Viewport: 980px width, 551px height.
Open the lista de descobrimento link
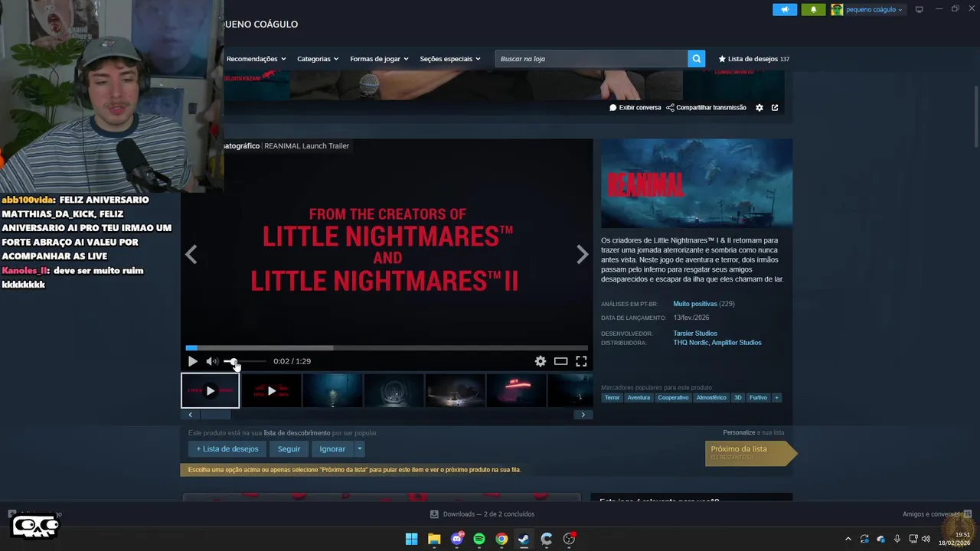pyautogui.click(x=297, y=433)
